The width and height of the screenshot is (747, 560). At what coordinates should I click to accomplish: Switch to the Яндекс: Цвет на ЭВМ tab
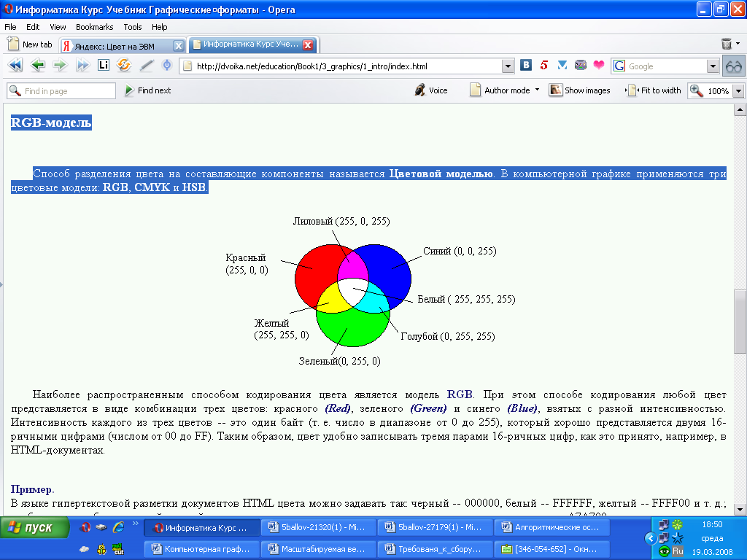click(x=116, y=46)
